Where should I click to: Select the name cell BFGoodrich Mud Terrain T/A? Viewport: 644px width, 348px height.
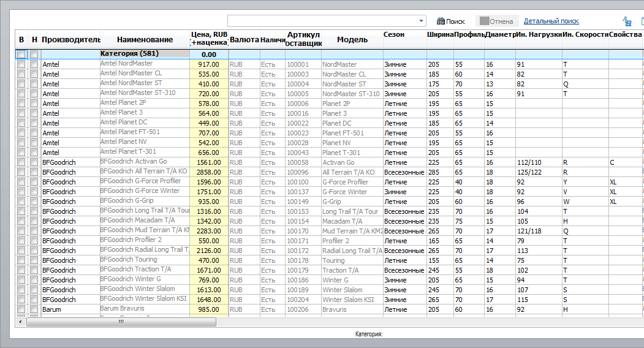pos(145,230)
